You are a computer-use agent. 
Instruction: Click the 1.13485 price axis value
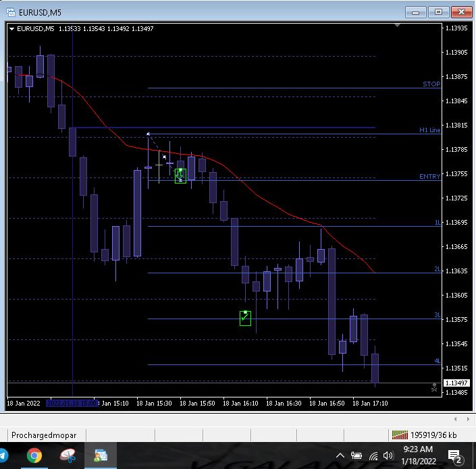click(456, 392)
